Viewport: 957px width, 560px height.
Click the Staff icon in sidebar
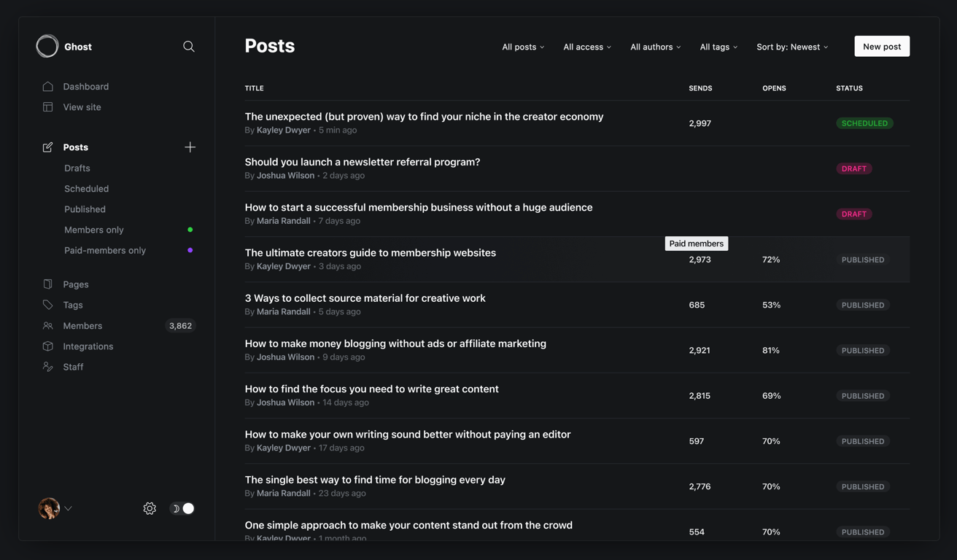(x=48, y=367)
